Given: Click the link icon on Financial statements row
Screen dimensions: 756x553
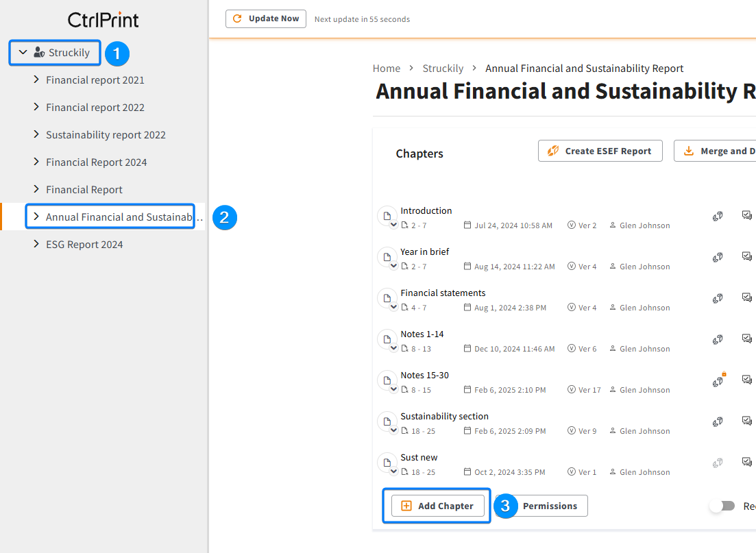Looking at the screenshot, I should tap(718, 298).
